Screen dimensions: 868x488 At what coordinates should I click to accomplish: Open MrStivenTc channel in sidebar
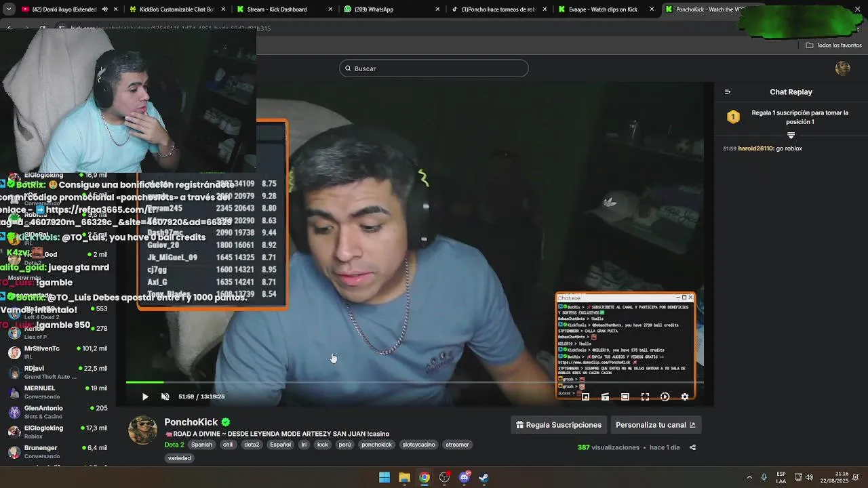(58, 352)
